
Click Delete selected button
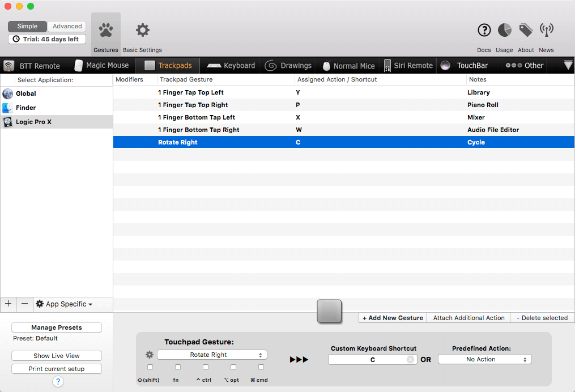tap(542, 318)
